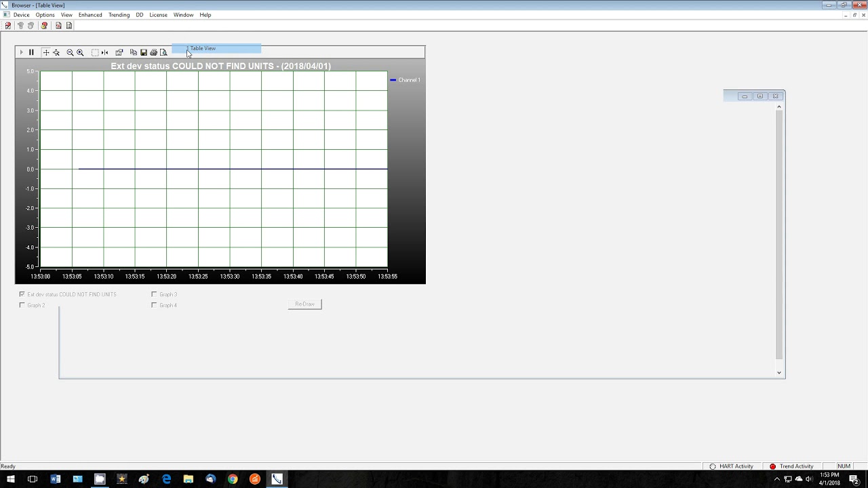
Task: Save the chart with the floppy disk icon
Action: pos(144,52)
